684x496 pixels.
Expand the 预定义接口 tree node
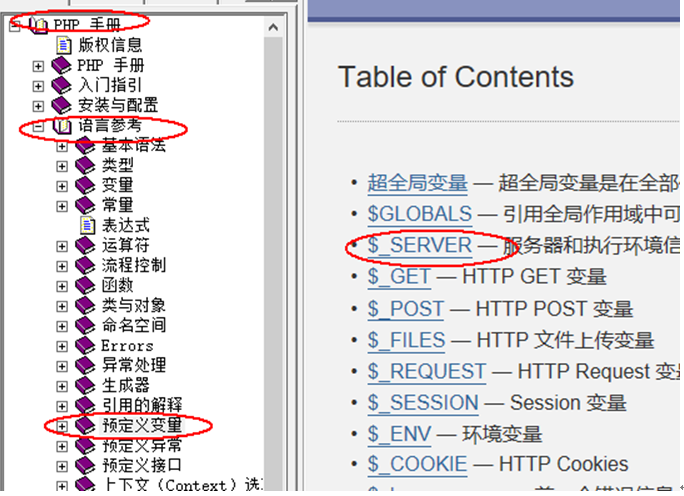tap(62, 466)
